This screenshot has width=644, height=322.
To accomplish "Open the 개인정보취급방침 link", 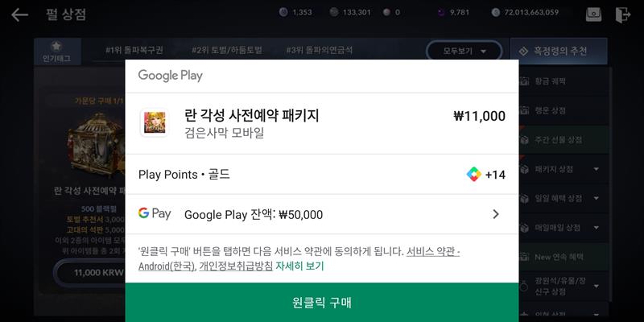I will coord(236,266).
